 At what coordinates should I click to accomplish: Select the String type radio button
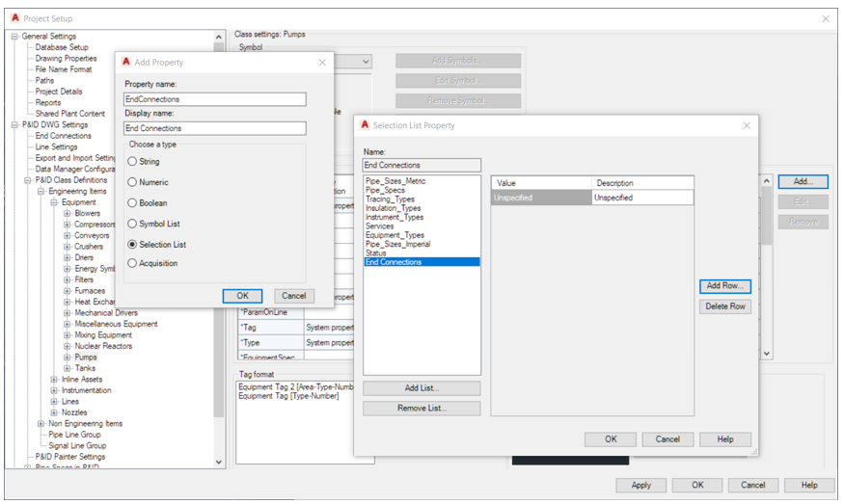pos(132,161)
